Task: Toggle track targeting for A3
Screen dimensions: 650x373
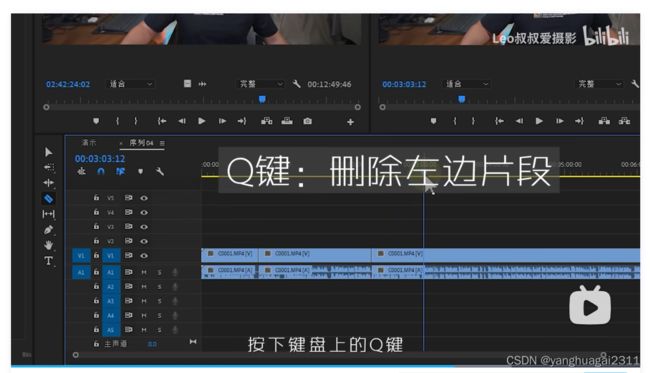Action: coord(111,301)
